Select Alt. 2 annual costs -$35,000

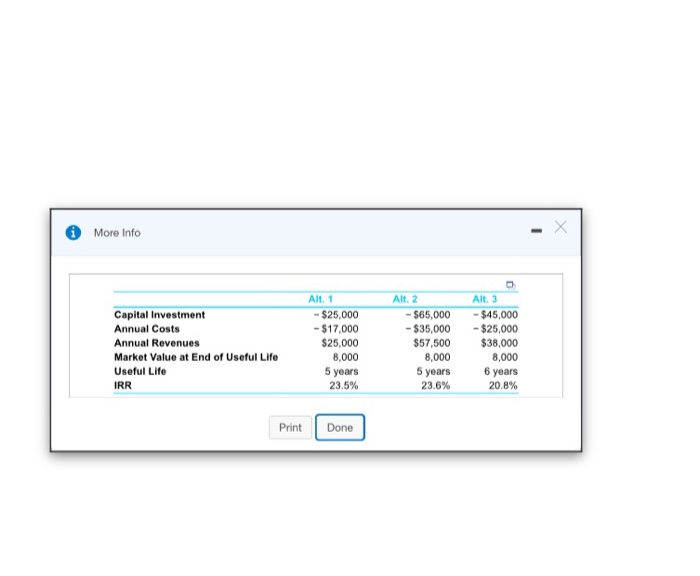(428, 329)
